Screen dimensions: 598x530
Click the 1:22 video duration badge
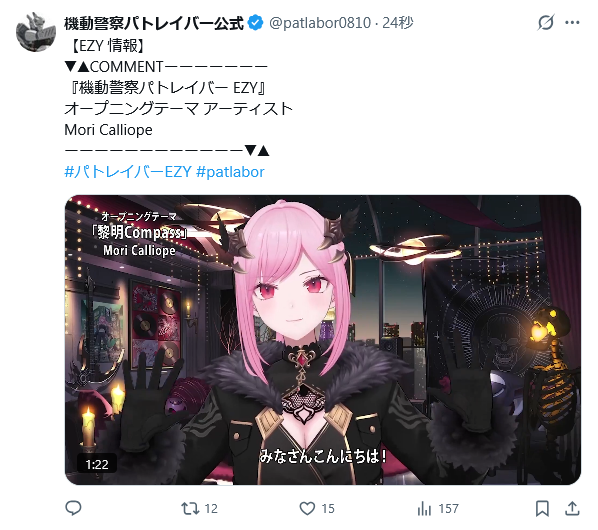pyautogui.click(x=97, y=464)
